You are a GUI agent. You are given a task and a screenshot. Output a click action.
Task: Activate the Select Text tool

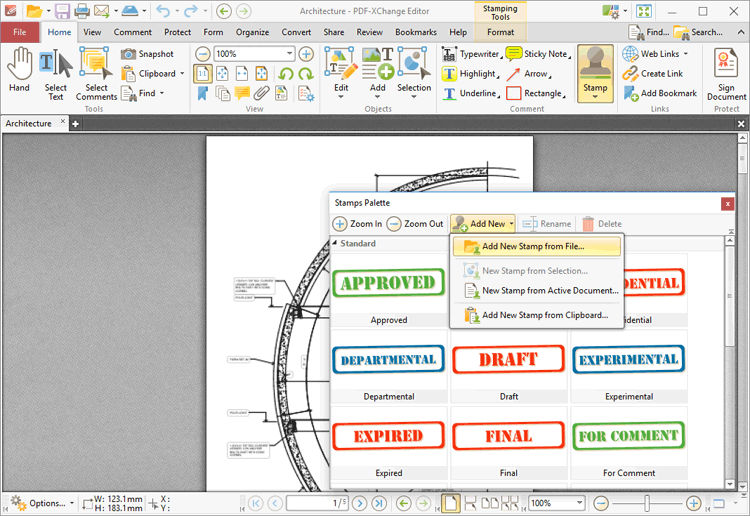[x=55, y=74]
